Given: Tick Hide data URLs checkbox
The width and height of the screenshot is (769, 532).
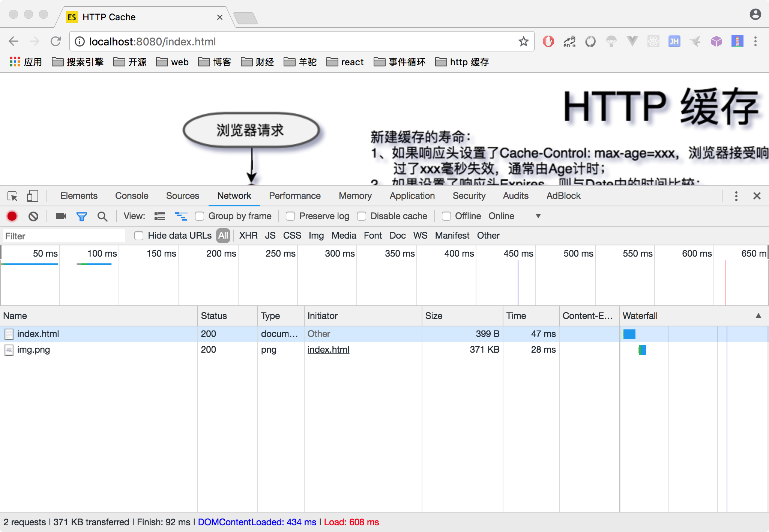Looking at the screenshot, I should click(x=139, y=236).
